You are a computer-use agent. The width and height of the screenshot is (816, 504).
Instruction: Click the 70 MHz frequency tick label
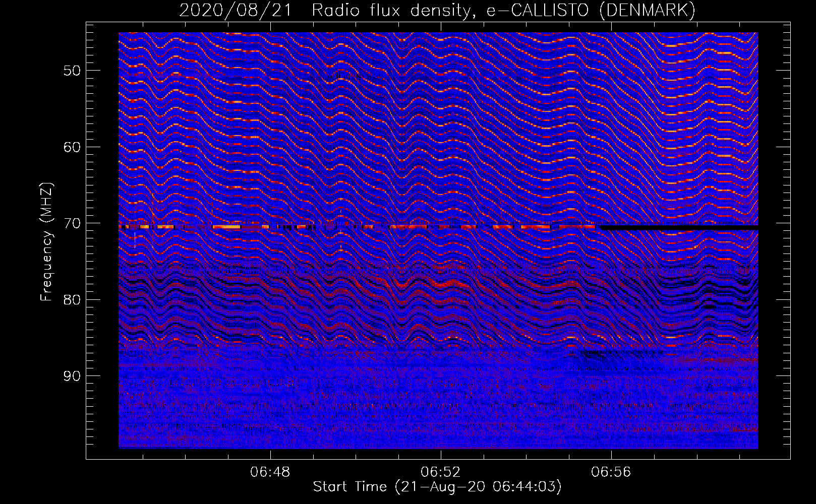(x=72, y=223)
